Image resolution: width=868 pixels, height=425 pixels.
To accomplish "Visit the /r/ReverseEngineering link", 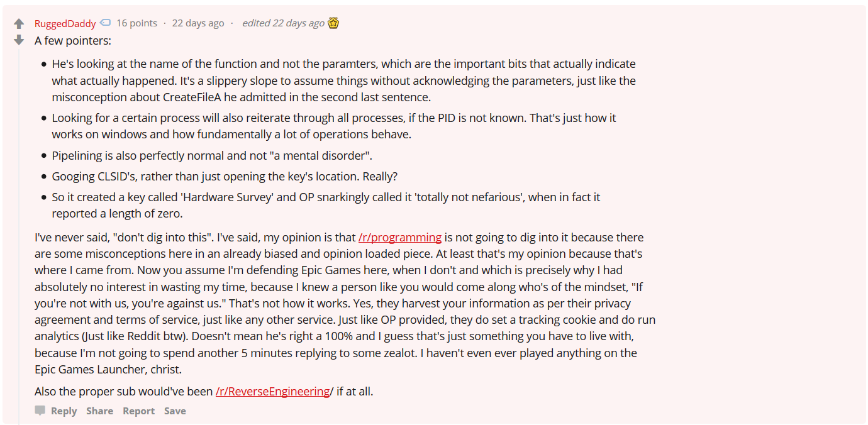I will (272, 391).
